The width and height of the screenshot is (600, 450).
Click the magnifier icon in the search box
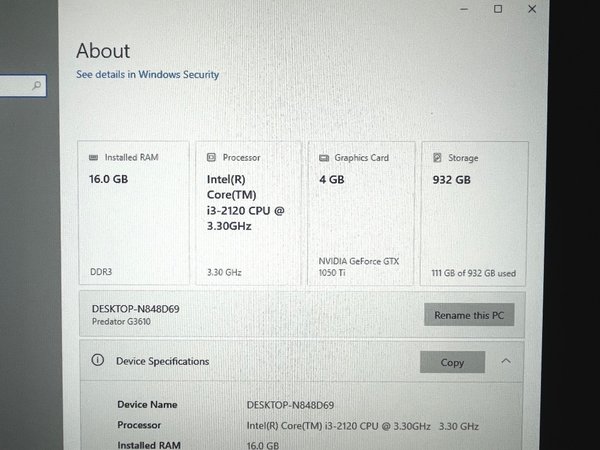(37, 86)
